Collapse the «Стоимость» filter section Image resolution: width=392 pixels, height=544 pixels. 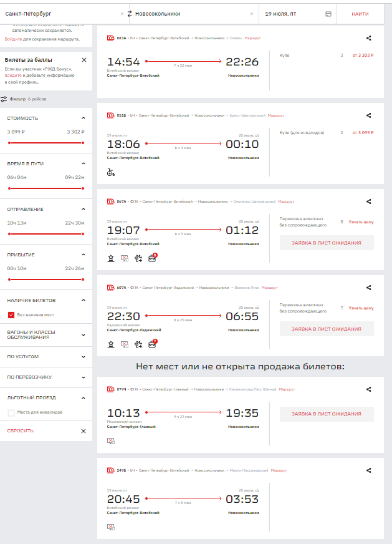tap(84, 118)
